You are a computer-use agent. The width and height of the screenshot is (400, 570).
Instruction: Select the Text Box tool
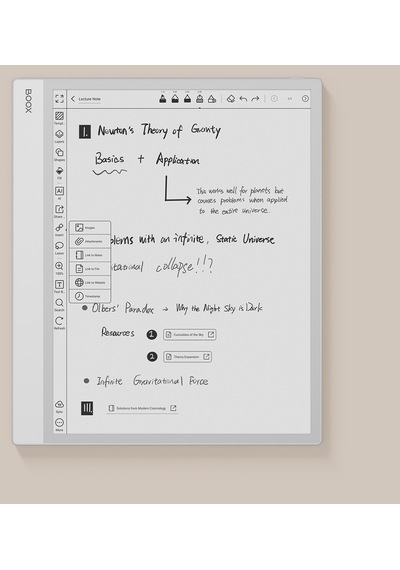59,284
